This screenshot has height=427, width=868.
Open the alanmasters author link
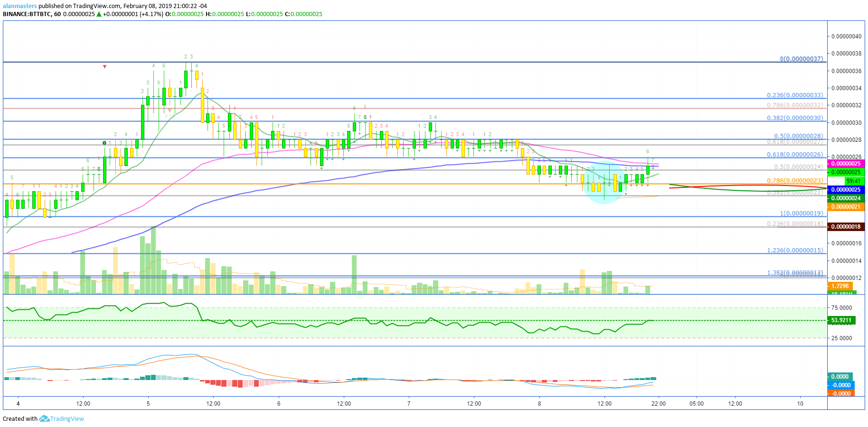(20, 6)
